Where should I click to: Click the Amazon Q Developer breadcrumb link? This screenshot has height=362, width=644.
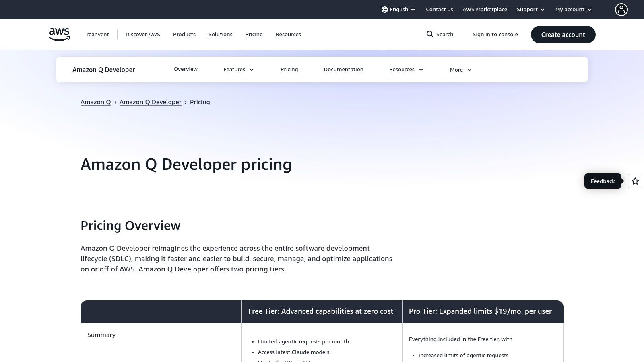point(151,102)
